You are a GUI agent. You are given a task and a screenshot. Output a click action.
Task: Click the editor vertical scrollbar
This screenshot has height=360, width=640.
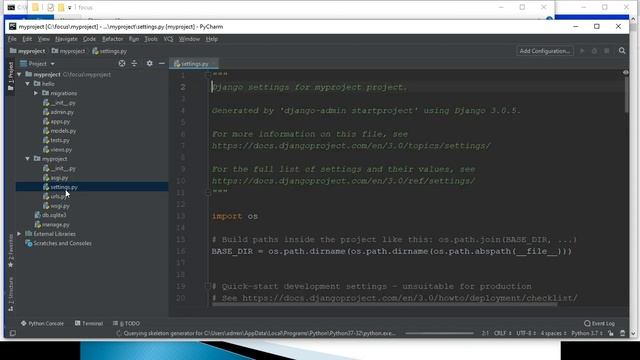(x=626, y=96)
